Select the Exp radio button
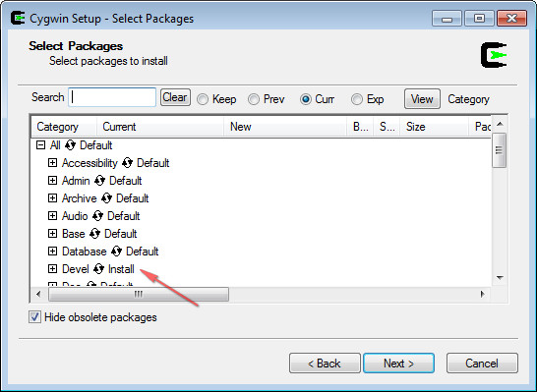537x392 pixels. tap(356, 99)
